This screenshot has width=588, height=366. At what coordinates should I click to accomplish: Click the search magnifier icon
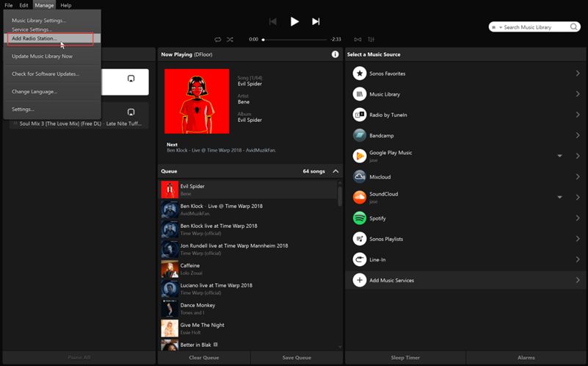(574, 26)
